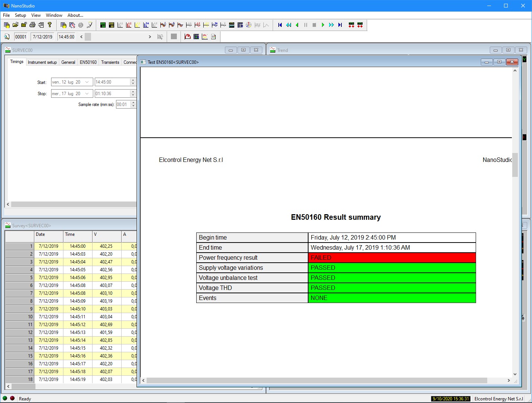Click the blue I4 histogram chart icon
This screenshot has width=532, height=403.
tap(146, 25)
